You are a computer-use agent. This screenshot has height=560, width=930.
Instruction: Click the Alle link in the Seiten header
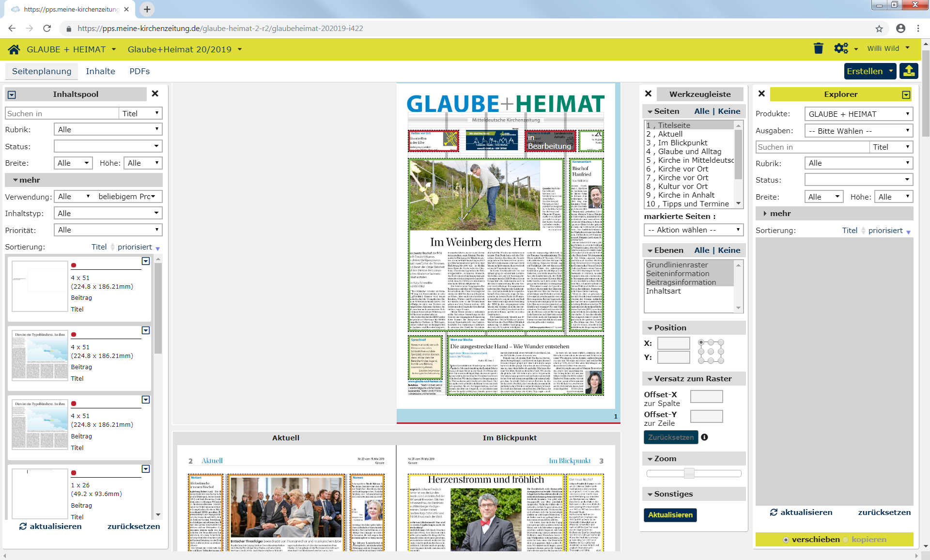pos(701,111)
